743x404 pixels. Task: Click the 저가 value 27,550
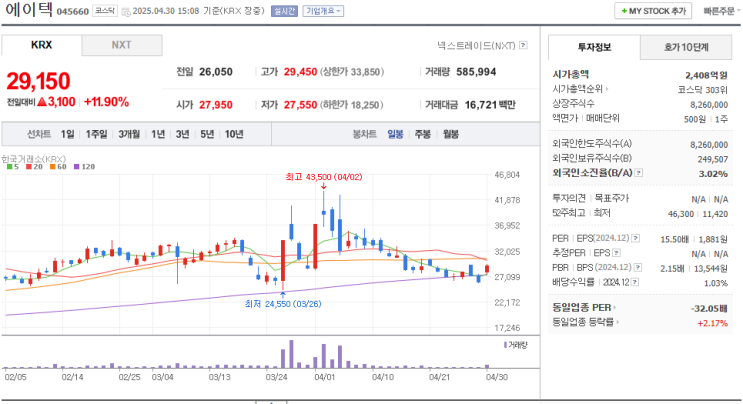tap(300, 105)
